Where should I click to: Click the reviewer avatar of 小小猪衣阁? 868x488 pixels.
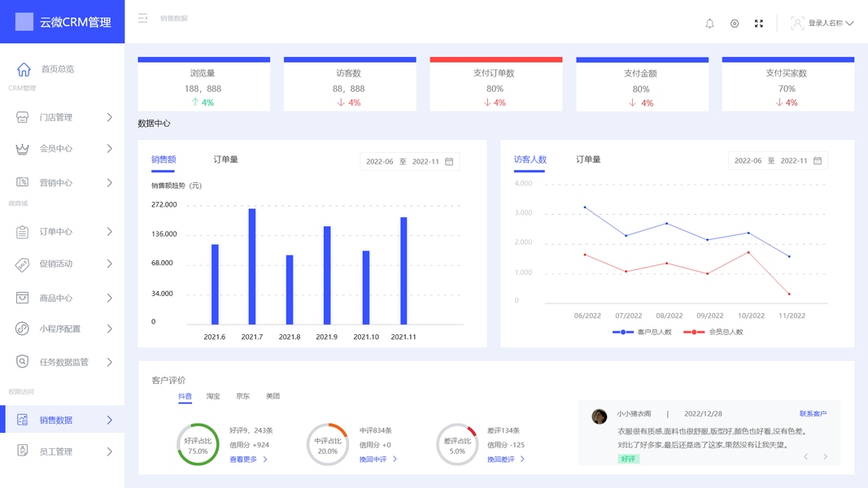pyautogui.click(x=600, y=416)
